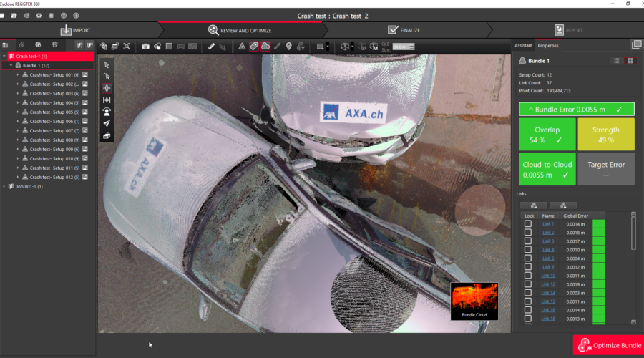The width and height of the screenshot is (644, 358).
Task: Open the globe tab icon in left panel
Action: 38,45
